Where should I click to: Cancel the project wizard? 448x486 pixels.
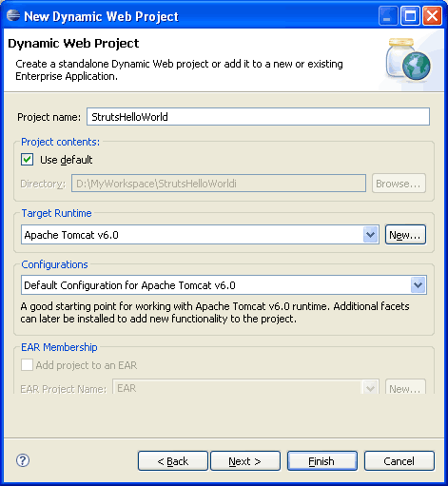coord(399,461)
